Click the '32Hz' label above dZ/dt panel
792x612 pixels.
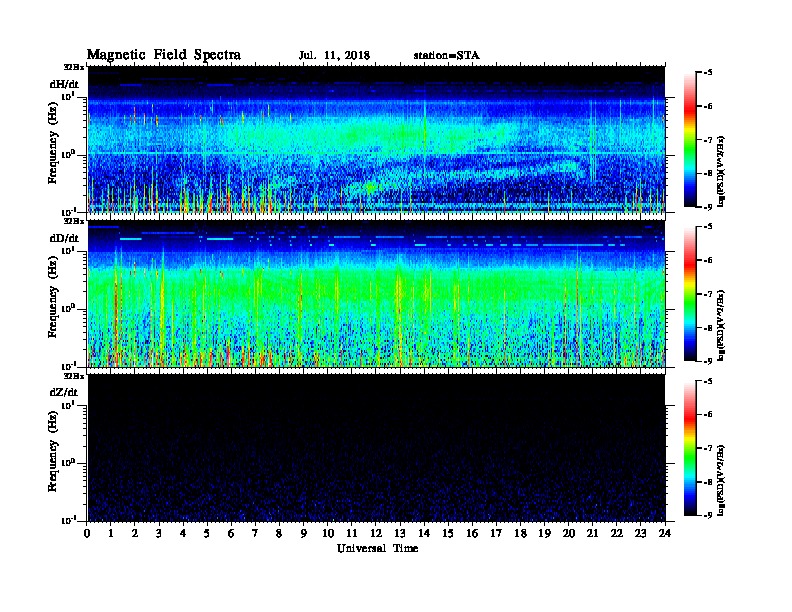[73, 376]
